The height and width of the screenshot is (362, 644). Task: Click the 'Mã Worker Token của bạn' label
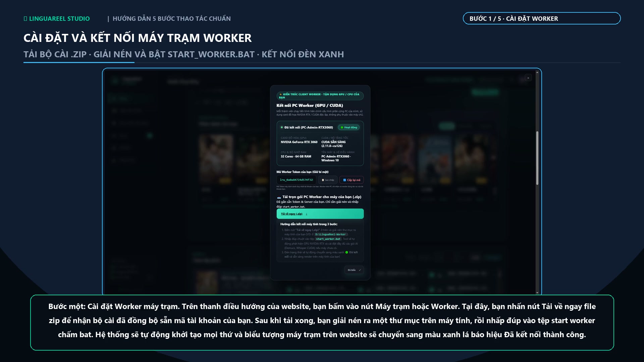pos(302,172)
